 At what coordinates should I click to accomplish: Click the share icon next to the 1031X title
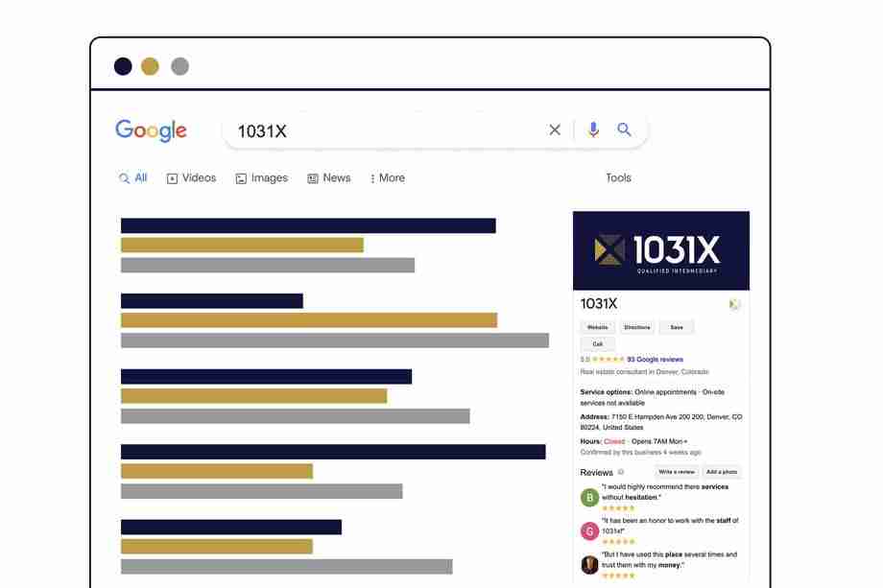[734, 304]
